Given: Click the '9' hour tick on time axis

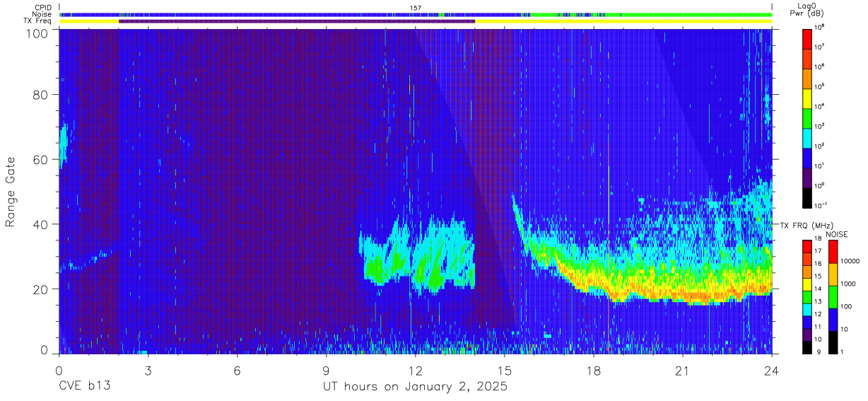Looking at the screenshot, I should pos(327,370).
